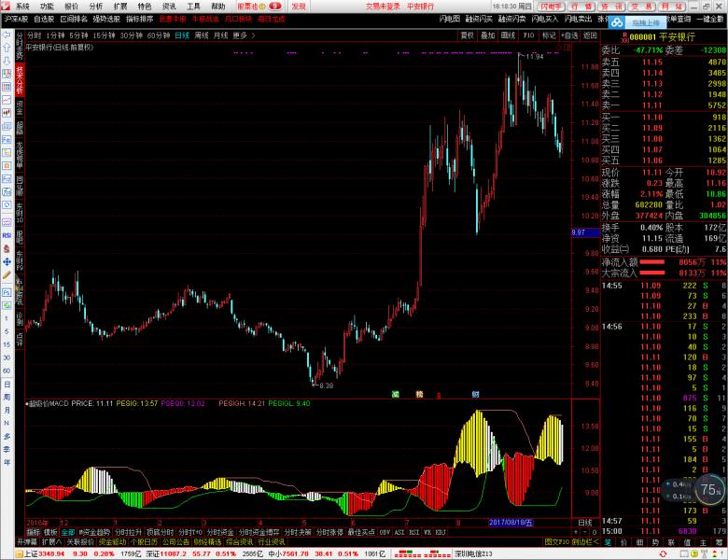Click the application logo icon at top-left
Viewport: 728px width, 560px height.
click(x=5, y=6)
